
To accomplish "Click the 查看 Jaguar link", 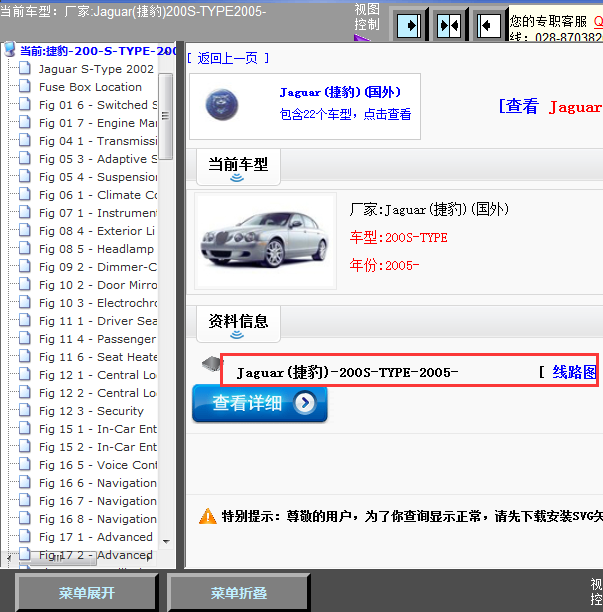I will 550,106.
